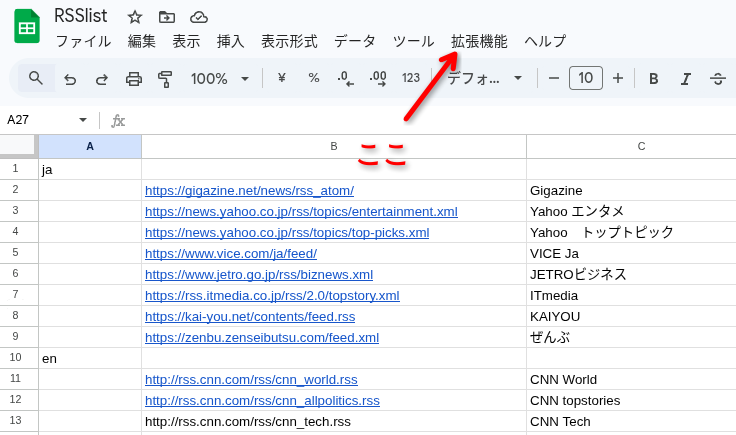The image size is (736, 435).
Task: Increase font size with plus button
Action: point(618,78)
